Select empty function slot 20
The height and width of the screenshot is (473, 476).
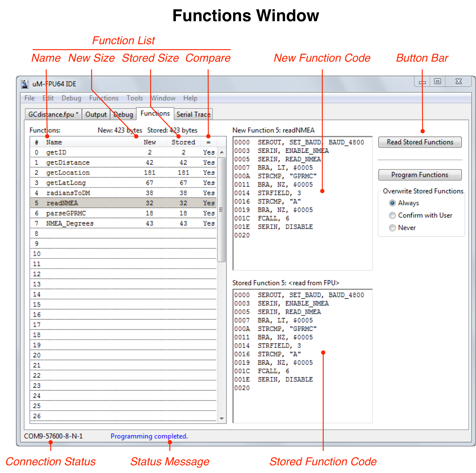coord(123,355)
